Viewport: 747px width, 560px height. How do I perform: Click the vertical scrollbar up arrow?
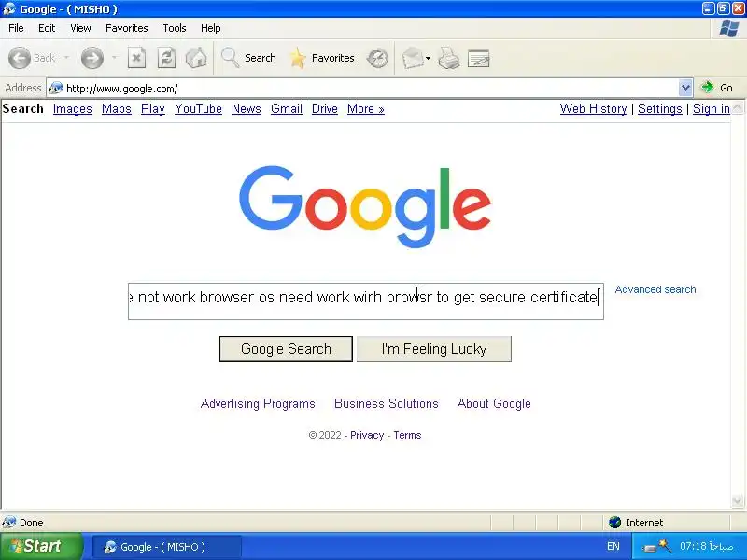[737, 108]
